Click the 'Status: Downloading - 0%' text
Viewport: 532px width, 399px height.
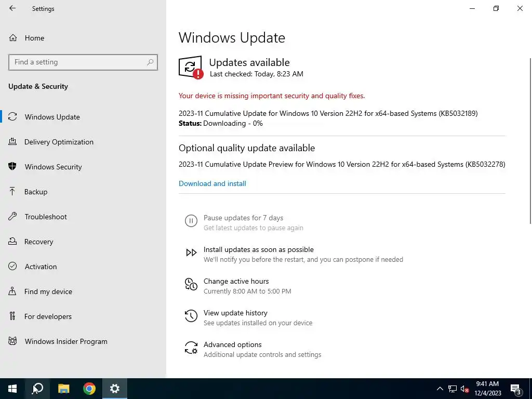coord(220,123)
